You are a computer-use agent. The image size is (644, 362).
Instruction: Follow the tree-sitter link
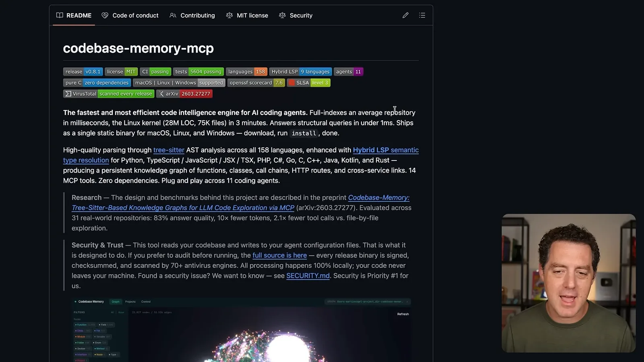point(169,150)
